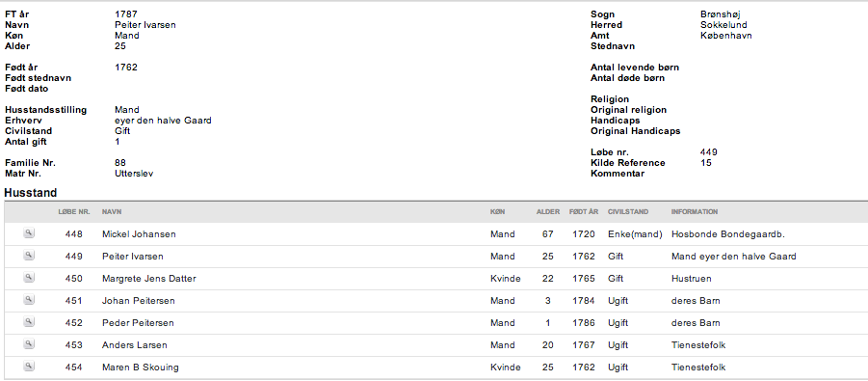Select the name Margrete Jens Datter

click(x=149, y=279)
